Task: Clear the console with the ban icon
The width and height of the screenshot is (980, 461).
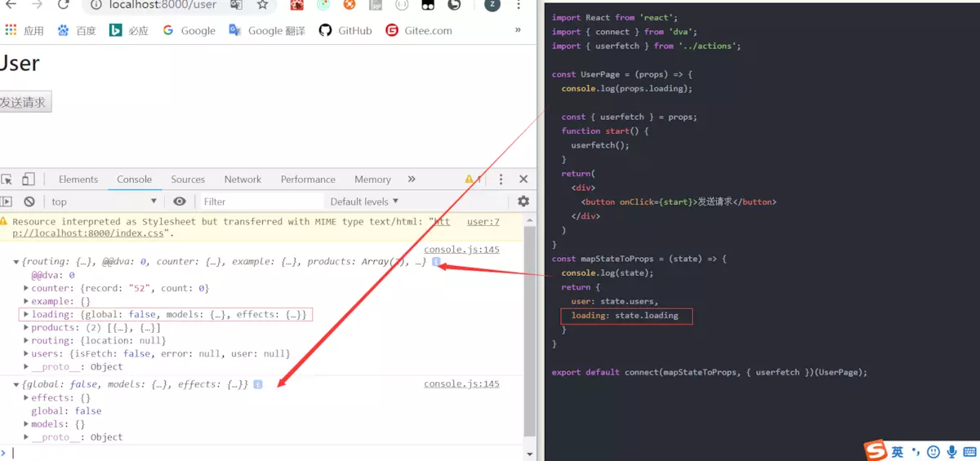Action: (x=29, y=202)
